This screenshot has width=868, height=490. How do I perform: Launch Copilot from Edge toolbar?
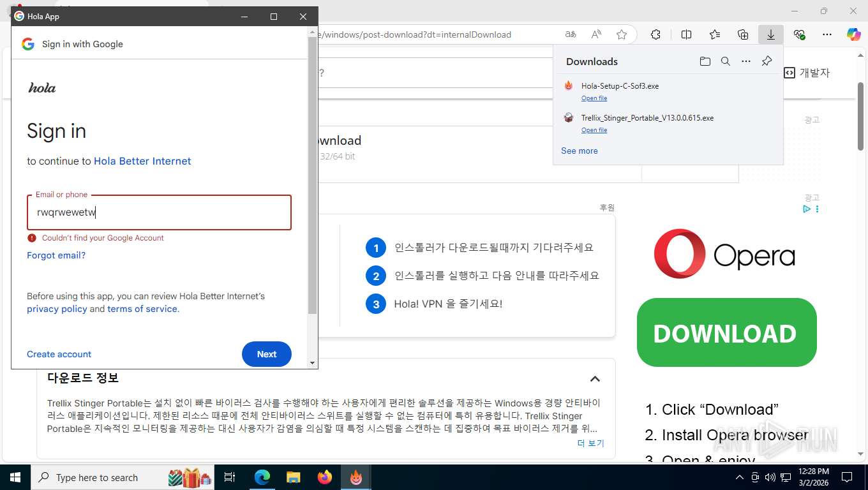pos(854,34)
